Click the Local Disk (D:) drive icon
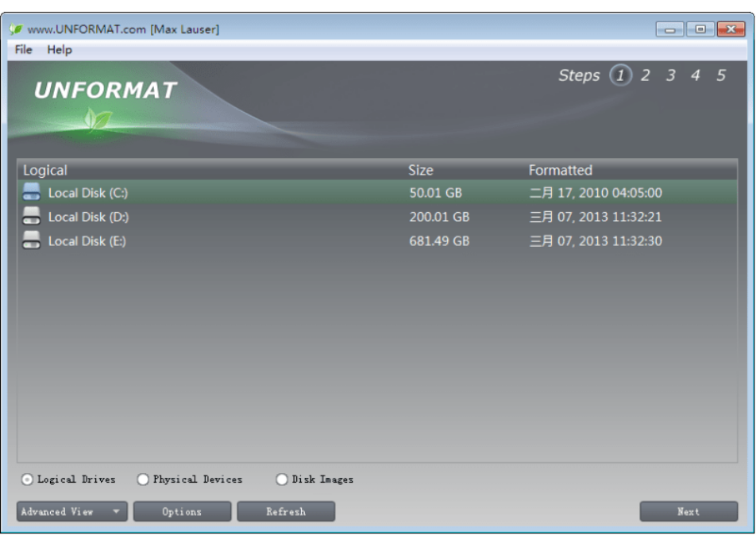The image size is (756, 535). click(31, 216)
